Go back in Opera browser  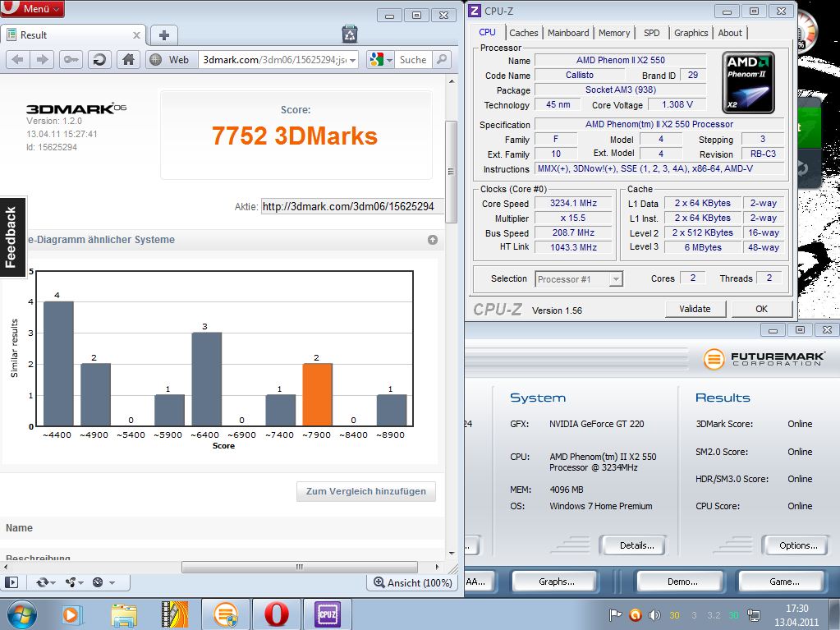coord(18,59)
